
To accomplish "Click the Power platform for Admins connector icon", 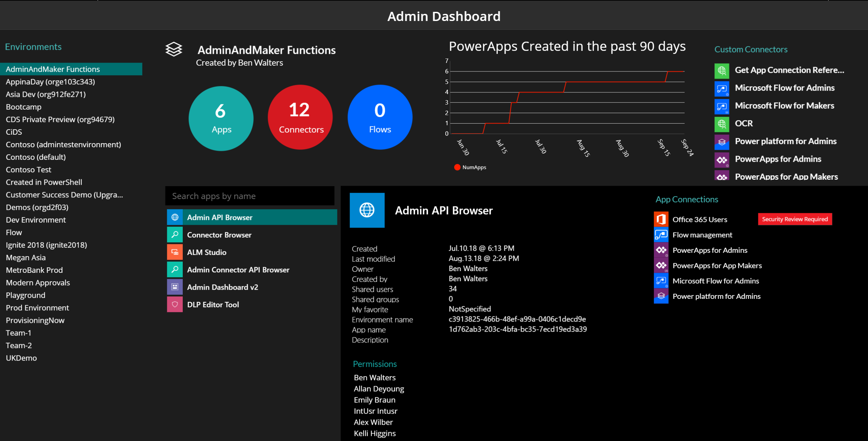I will pyautogui.click(x=722, y=142).
